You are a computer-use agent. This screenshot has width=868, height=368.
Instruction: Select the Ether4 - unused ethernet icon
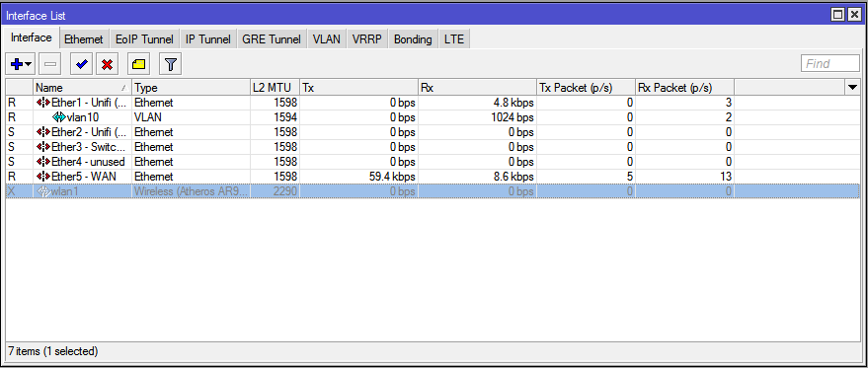pyautogui.click(x=43, y=162)
